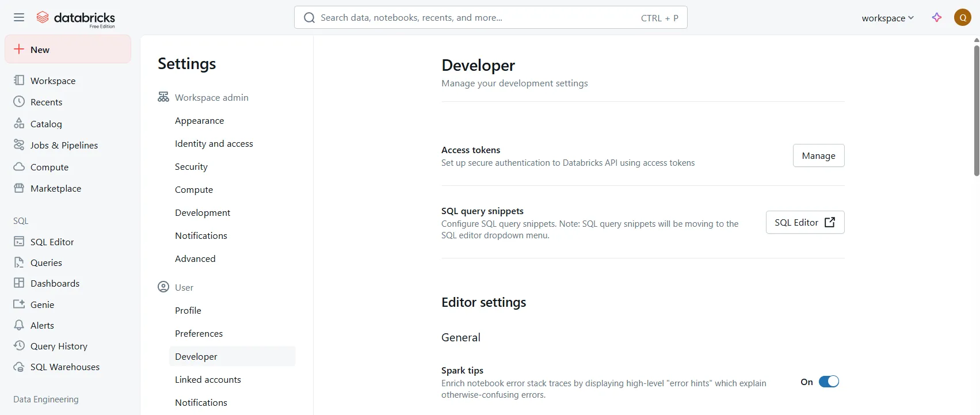Open Marketplace in the sidebar
Image resolution: width=980 pixels, height=415 pixels.
click(x=55, y=188)
